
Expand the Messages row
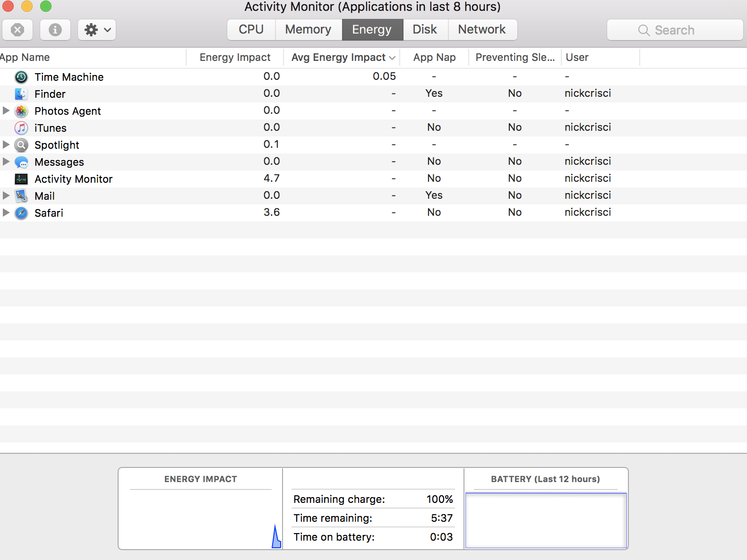[x=6, y=161]
